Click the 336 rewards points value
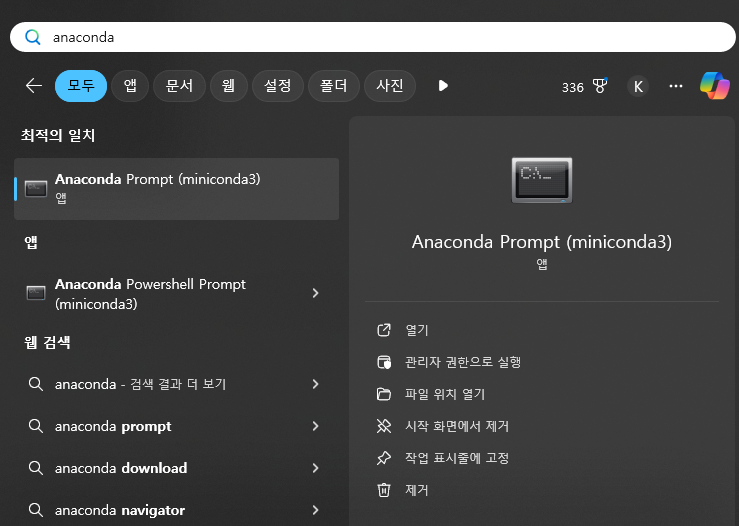The image size is (739, 526). click(573, 87)
